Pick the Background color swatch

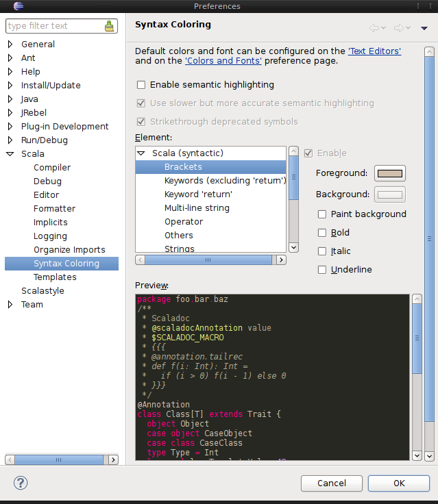(390, 194)
